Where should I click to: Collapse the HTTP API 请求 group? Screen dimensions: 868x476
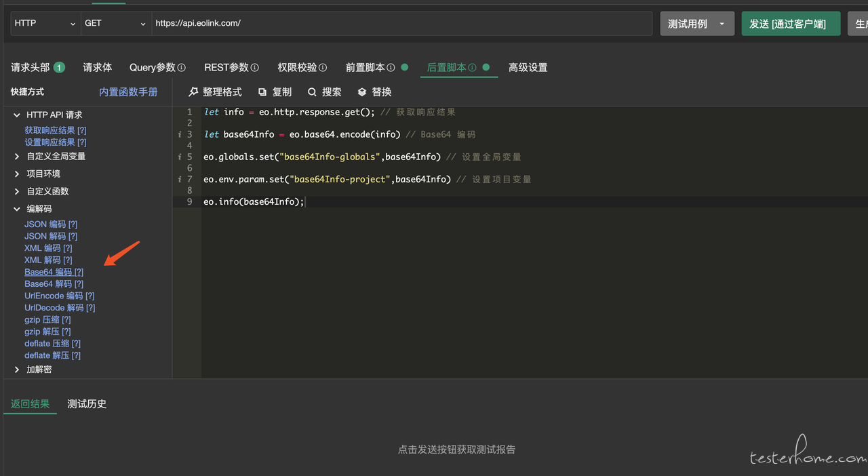(x=17, y=115)
